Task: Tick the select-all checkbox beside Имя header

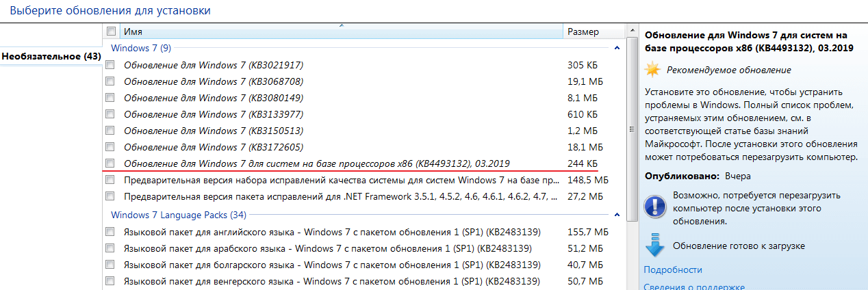Action: point(110,31)
